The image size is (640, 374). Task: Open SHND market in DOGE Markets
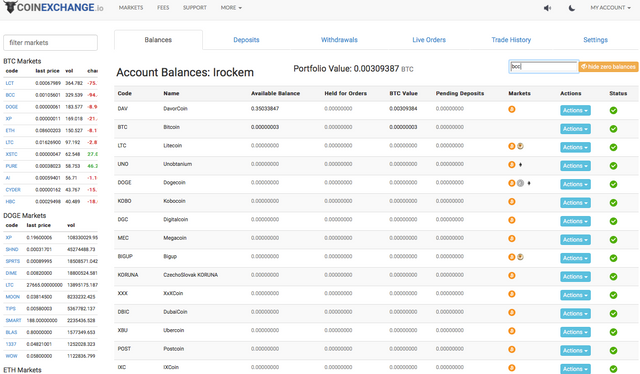12,249
